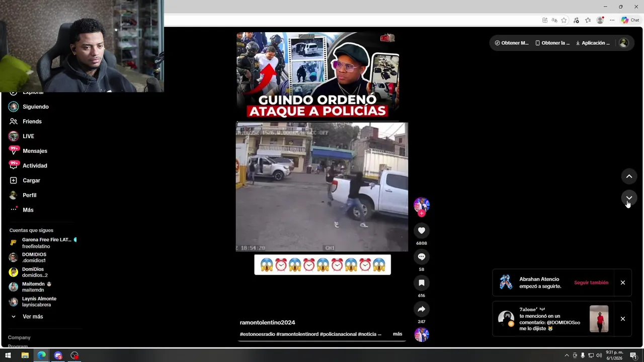This screenshot has width=644, height=362.
Task: Open the taskbar clock 9:31 p. m.
Action: pos(614,355)
